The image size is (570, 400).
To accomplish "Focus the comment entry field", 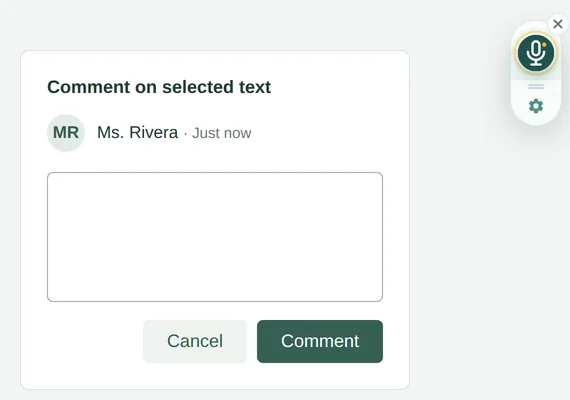I will [x=215, y=237].
